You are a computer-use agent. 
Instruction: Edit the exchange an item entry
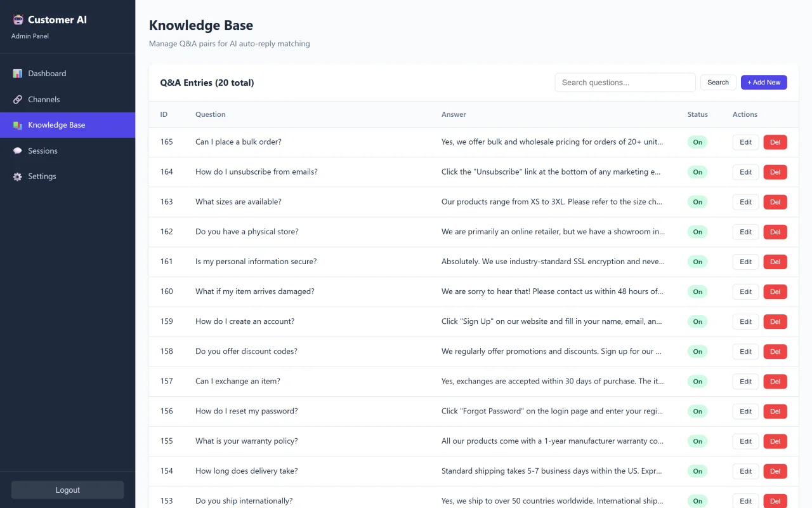click(745, 382)
